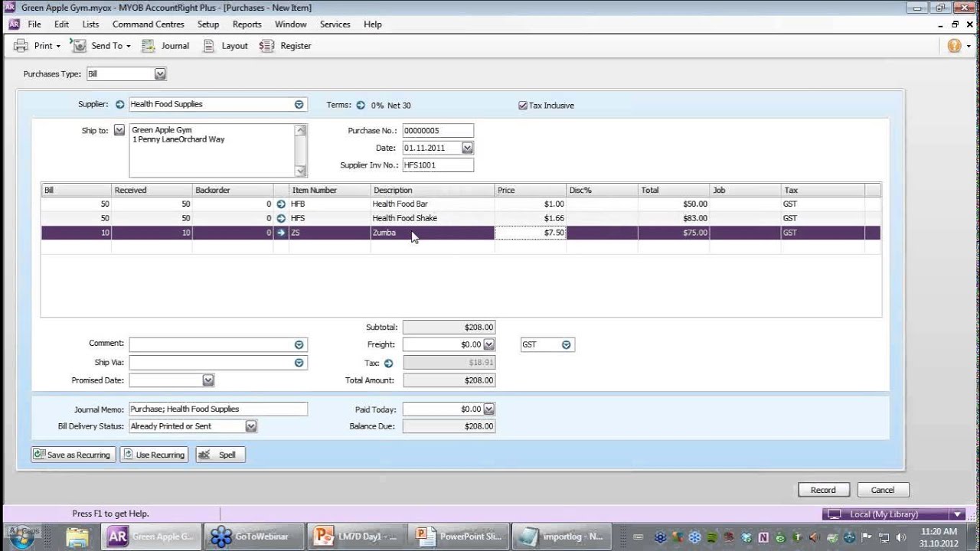The image size is (980, 551).
Task: Click the Tax zoom arrow icon
Action: 388,364
